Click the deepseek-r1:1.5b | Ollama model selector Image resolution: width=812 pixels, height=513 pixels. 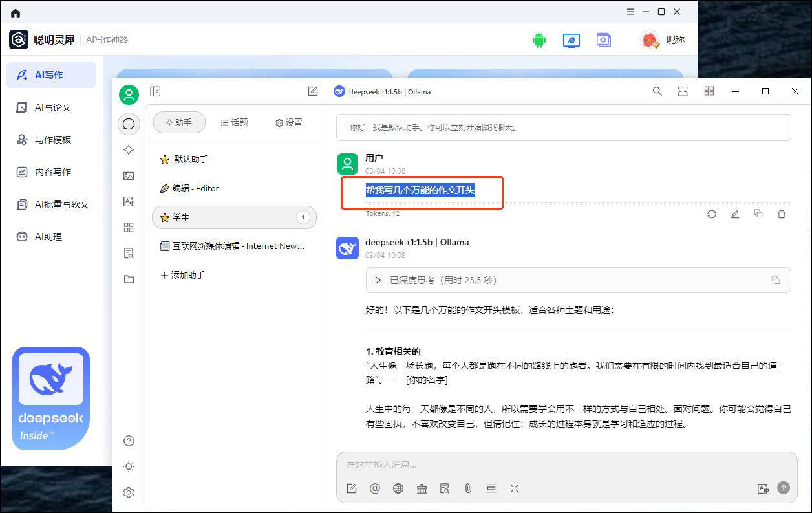click(382, 92)
